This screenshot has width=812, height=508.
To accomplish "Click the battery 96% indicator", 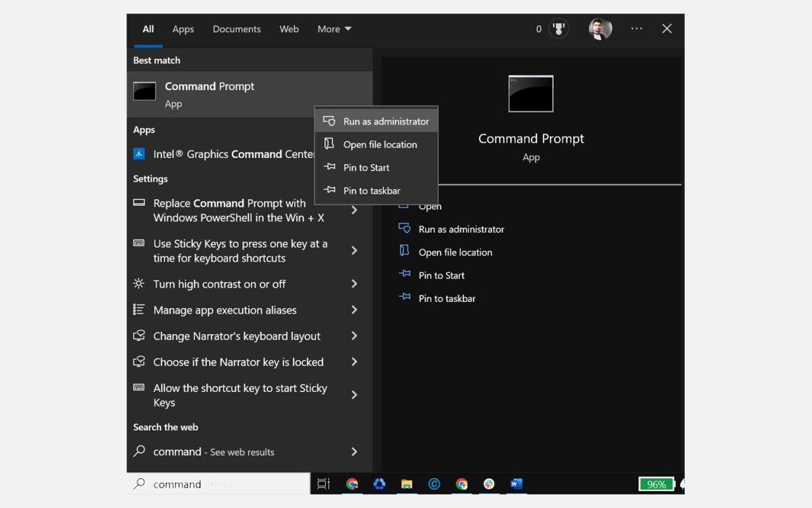I will tap(656, 484).
